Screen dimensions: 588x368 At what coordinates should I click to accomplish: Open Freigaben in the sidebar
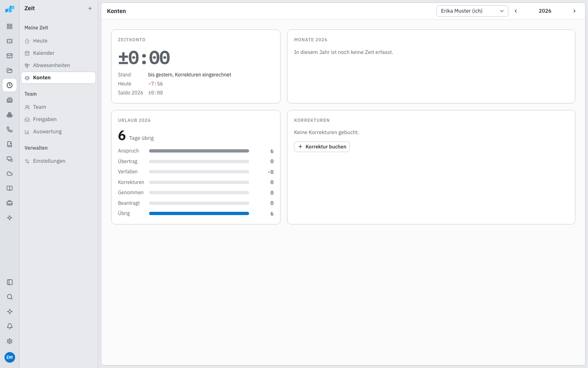click(58, 119)
